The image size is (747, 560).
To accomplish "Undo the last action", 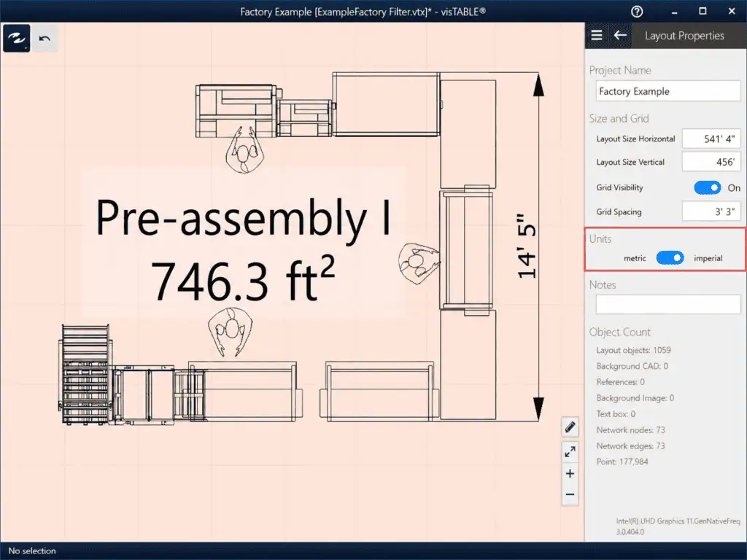I will point(44,38).
